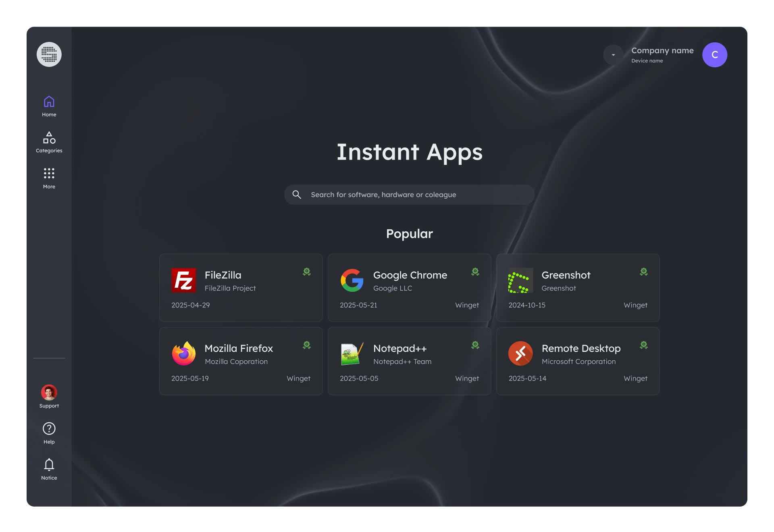Click the date 2025-05-21
The width and height of the screenshot is (774, 532).
click(358, 305)
